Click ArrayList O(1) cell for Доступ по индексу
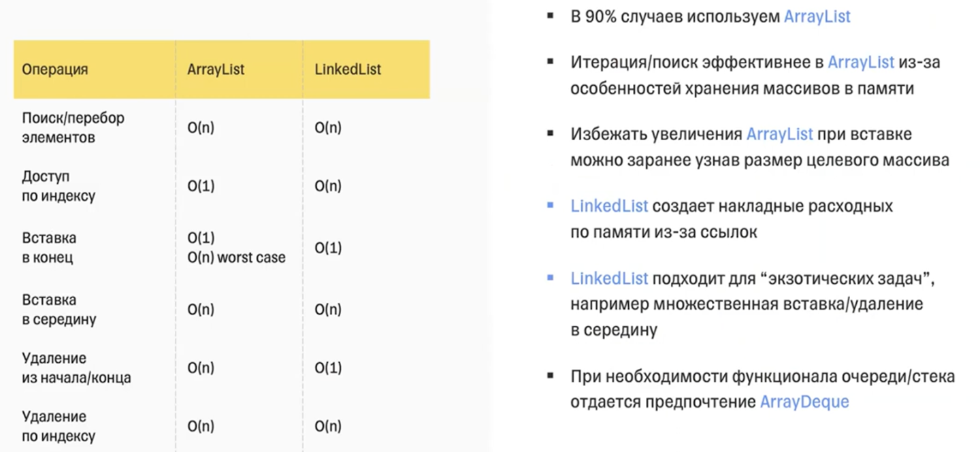980x452 pixels. point(201,186)
